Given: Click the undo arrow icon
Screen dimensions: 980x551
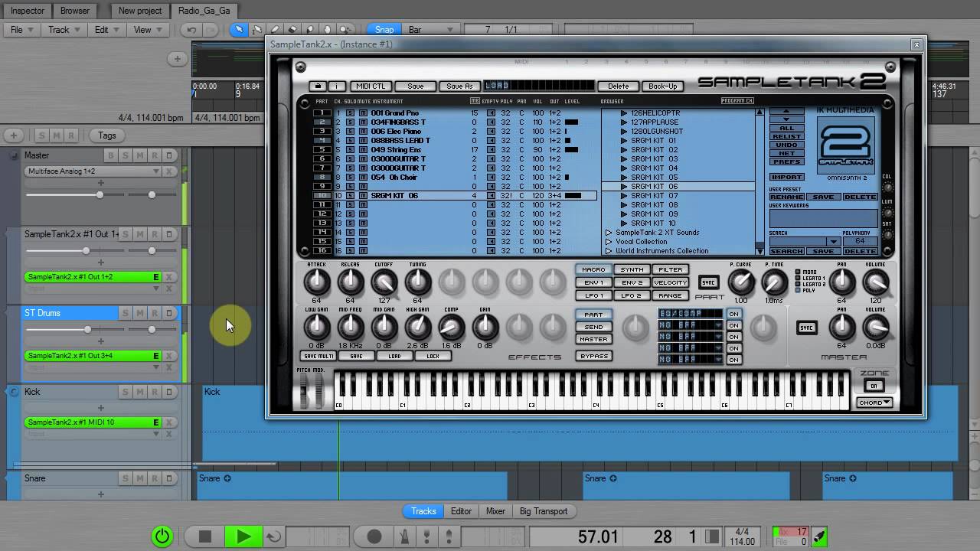Looking at the screenshot, I should [x=192, y=30].
